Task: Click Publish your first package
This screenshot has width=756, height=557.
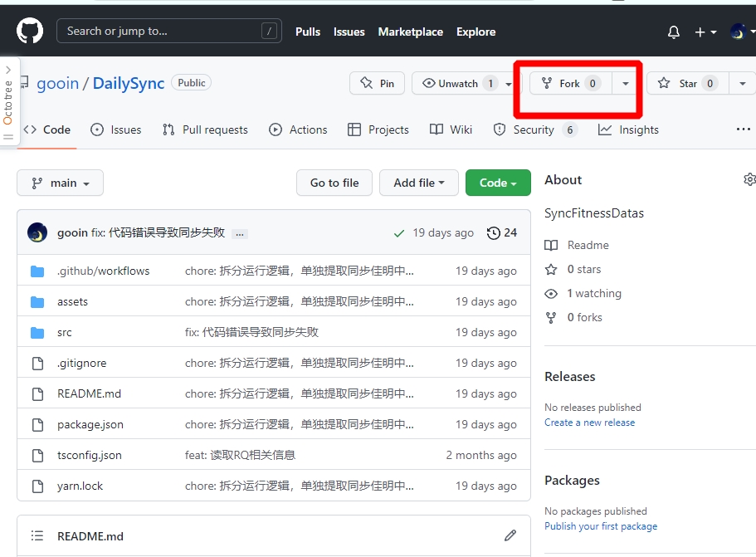Action: 601,526
